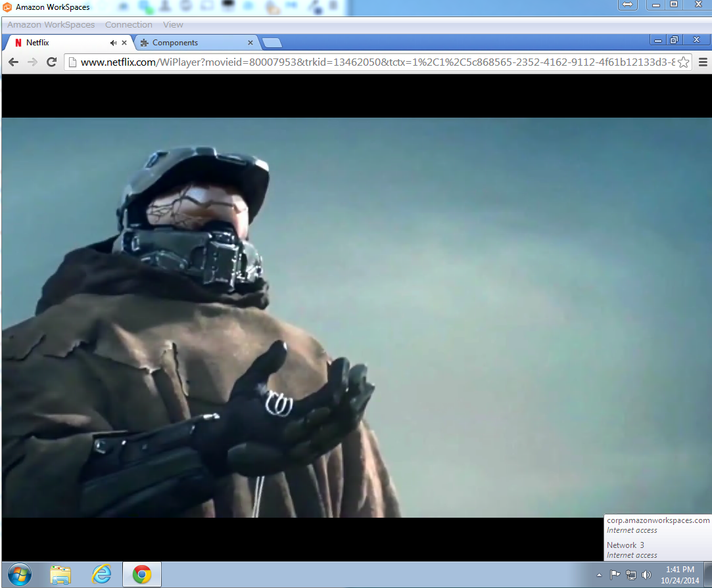
Task: Close the Components tab
Action: (250, 43)
